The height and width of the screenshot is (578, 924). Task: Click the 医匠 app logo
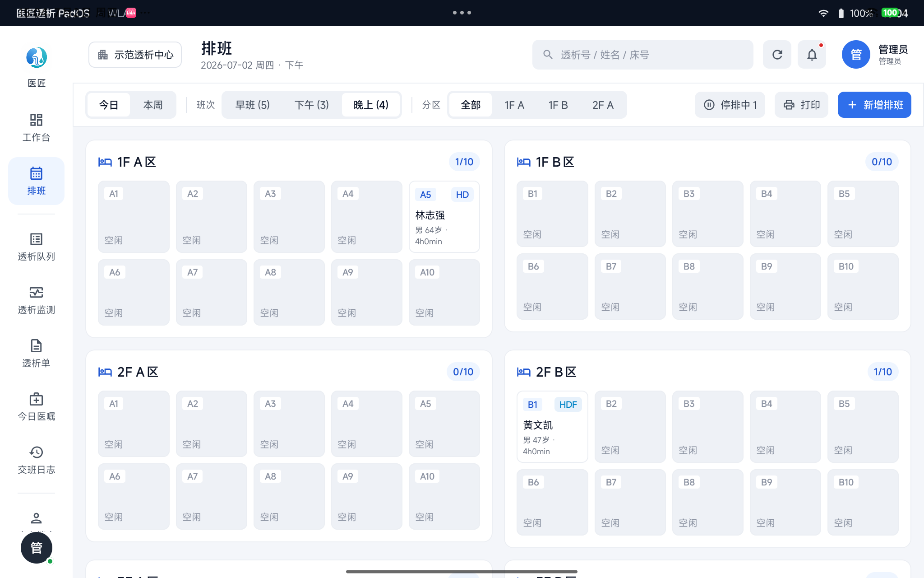(x=37, y=57)
